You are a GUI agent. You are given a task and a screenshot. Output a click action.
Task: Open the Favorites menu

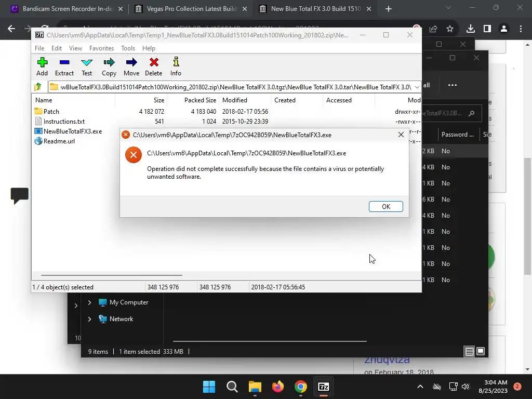tap(101, 48)
